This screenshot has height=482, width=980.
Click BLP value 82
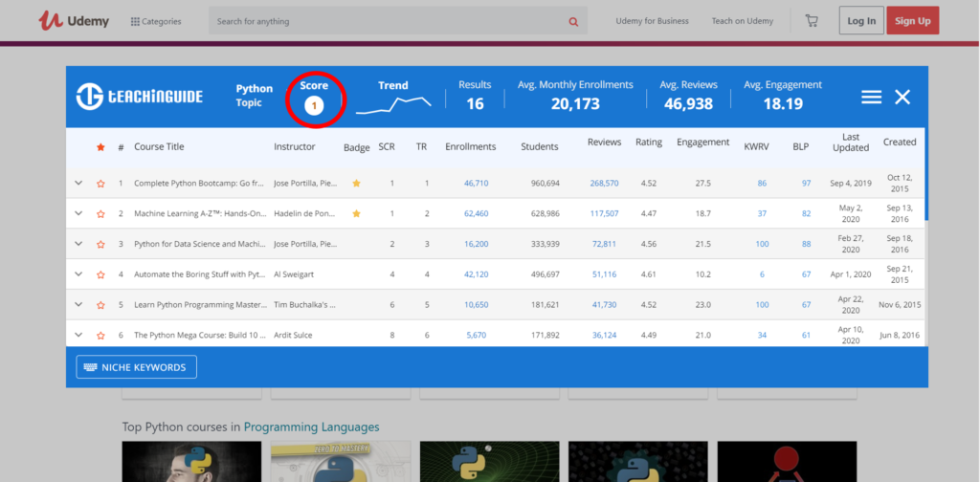(806, 213)
